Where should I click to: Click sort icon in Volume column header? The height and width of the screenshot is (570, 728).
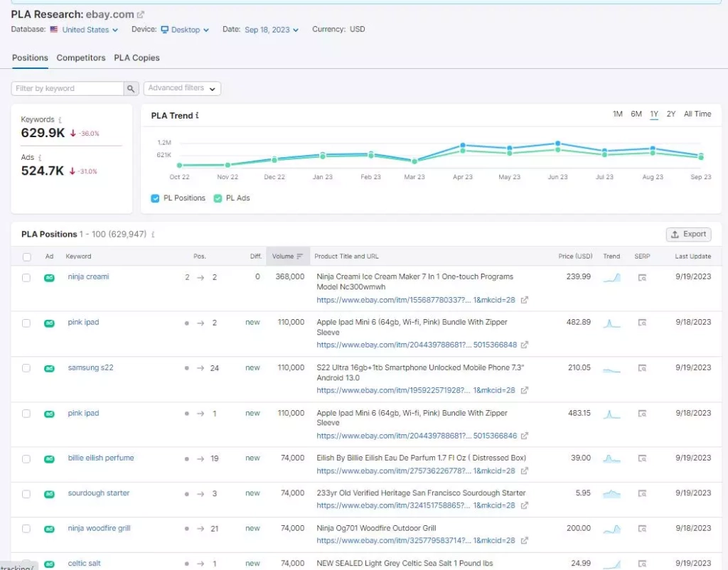pos(299,257)
